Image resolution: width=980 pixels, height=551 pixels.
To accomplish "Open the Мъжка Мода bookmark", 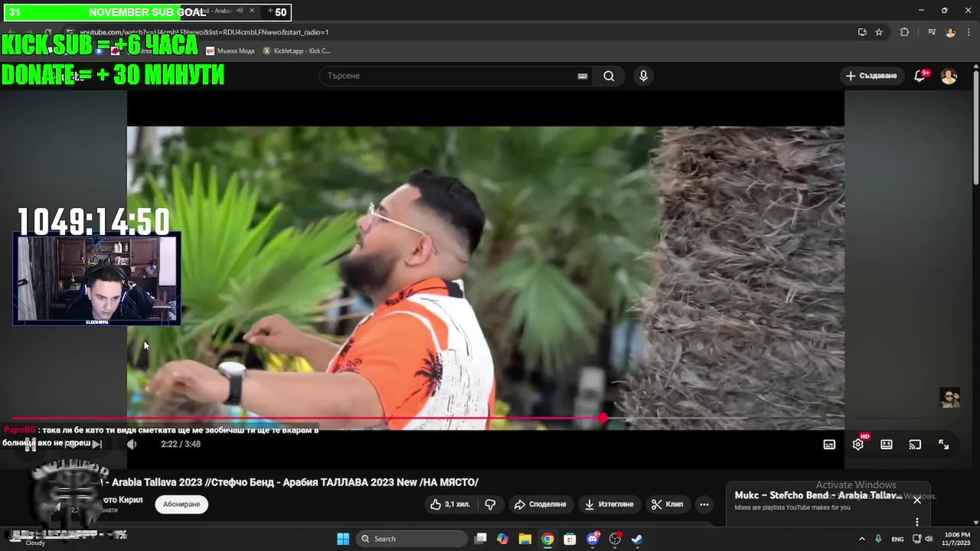I will pyautogui.click(x=230, y=51).
